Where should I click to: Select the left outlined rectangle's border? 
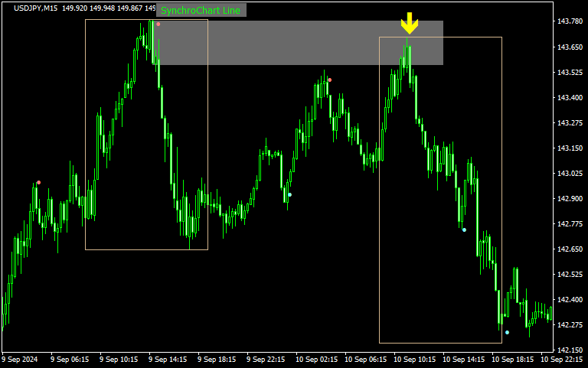tap(86, 138)
